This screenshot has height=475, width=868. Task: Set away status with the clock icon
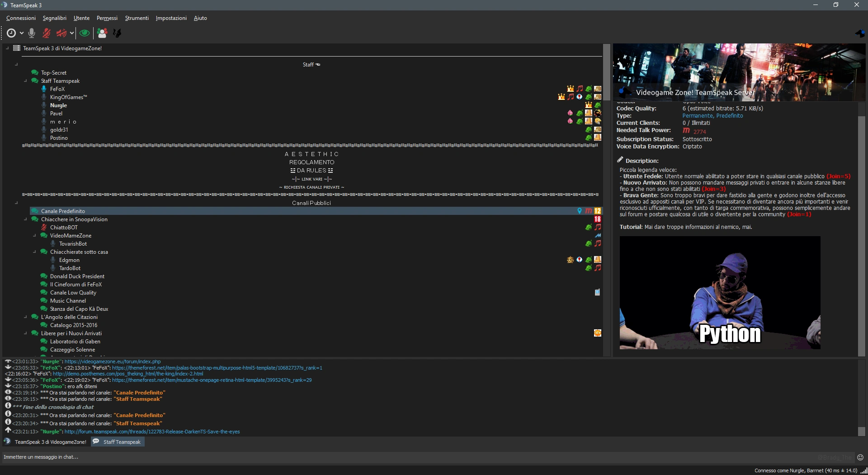tap(11, 33)
